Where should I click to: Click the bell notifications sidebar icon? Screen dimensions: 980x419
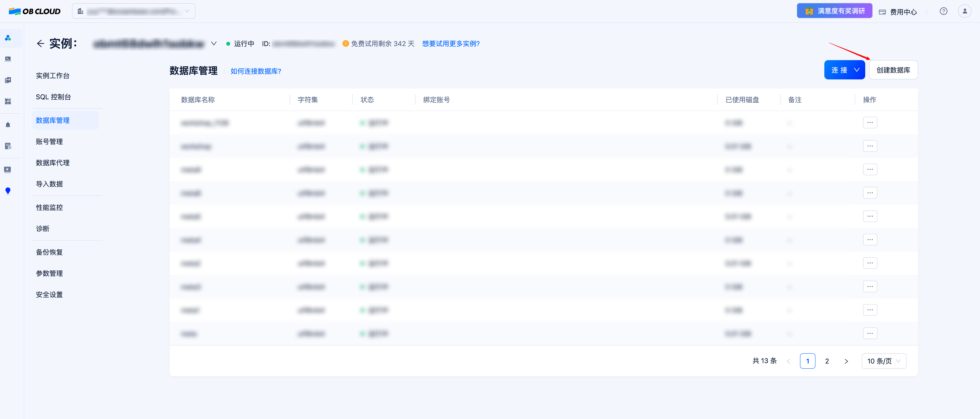[8, 125]
